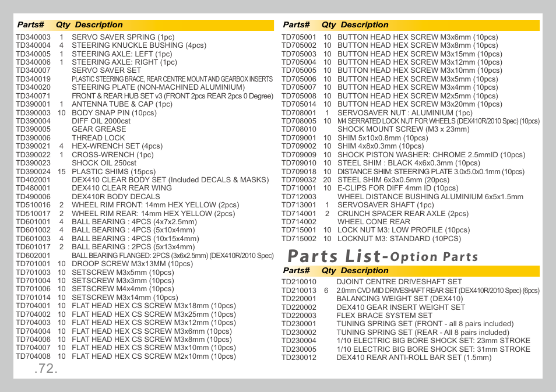
Task: Select 'DIFF OIL 2000cst' entry
Action: point(101,121)
